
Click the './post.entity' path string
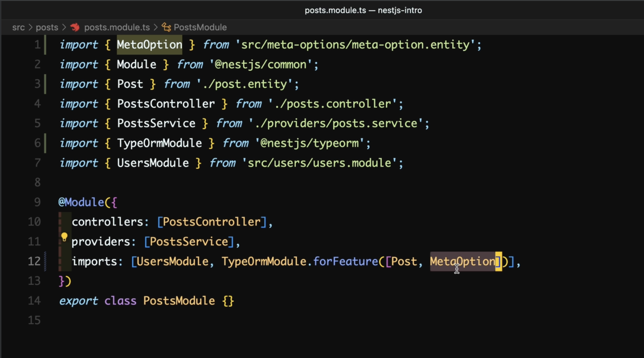(244, 84)
